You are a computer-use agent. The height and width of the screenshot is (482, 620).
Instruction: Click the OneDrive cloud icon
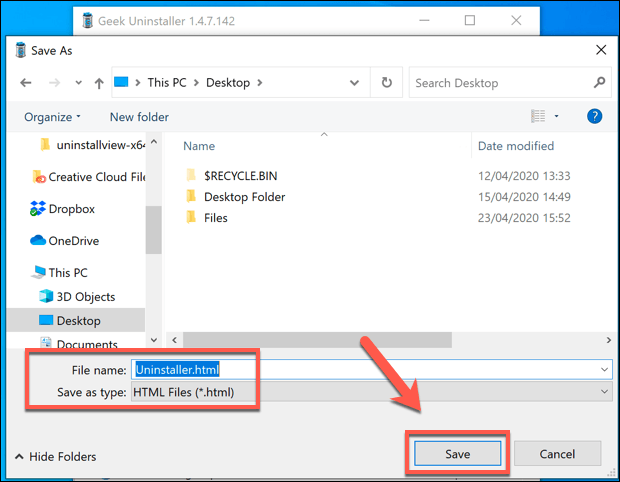tap(38, 240)
